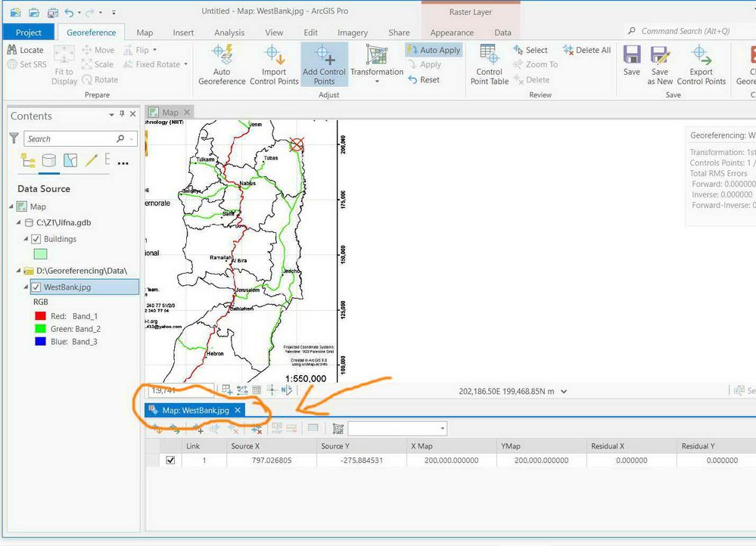756x546 pixels.
Task: Click the map grid icon near scale box
Action: coord(257,390)
